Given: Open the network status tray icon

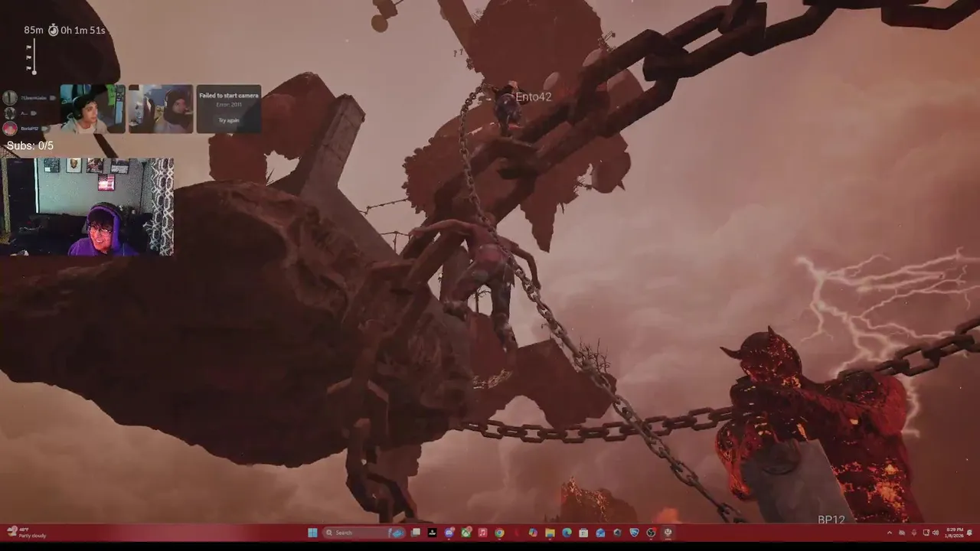Looking at the screenshot, I should click(x=926, y=533).
